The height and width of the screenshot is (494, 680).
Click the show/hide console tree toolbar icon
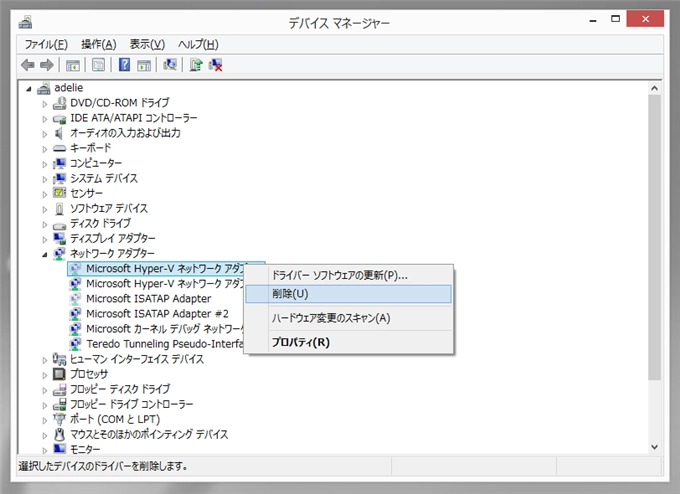pos(72,65)
